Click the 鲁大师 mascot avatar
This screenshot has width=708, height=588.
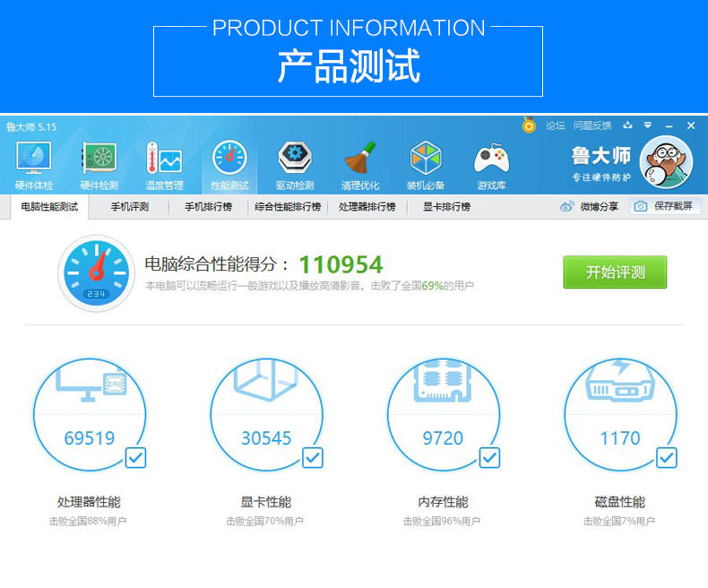(667, 162)
